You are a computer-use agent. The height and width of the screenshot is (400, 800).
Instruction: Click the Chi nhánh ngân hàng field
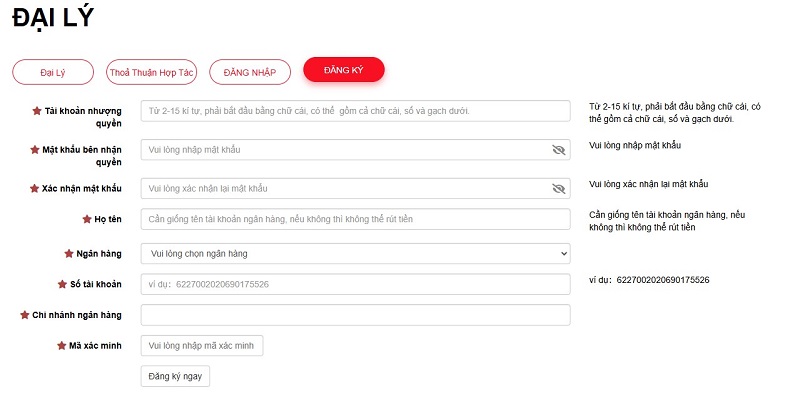(355, 315)
